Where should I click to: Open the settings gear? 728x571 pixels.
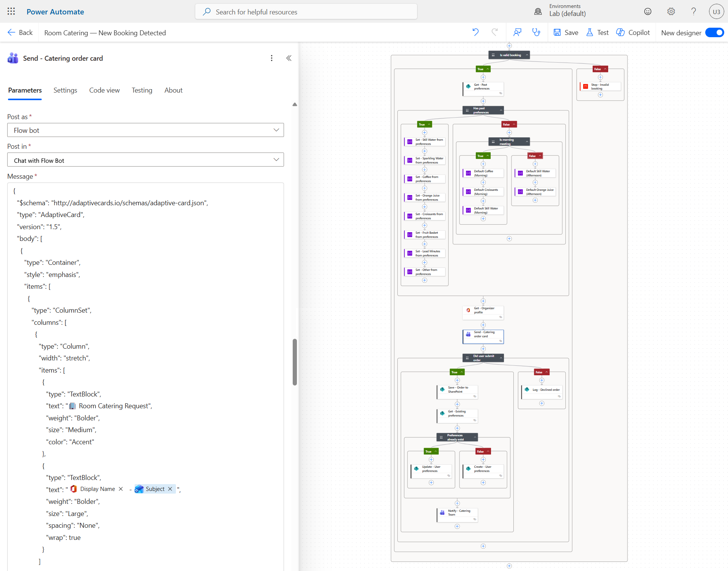[x=671, y=11]
